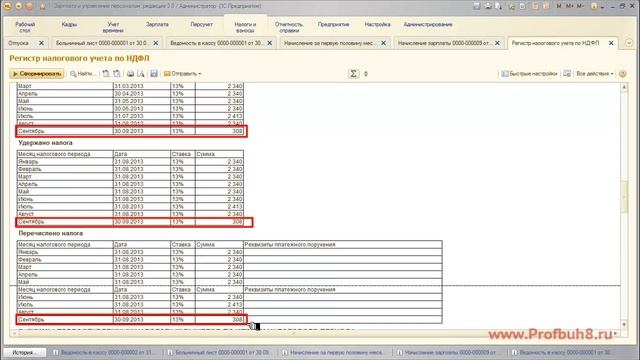Screen dimensions: 640x360
Task: Close the Начисление за первую половину tab
Action: pos(383,43)
